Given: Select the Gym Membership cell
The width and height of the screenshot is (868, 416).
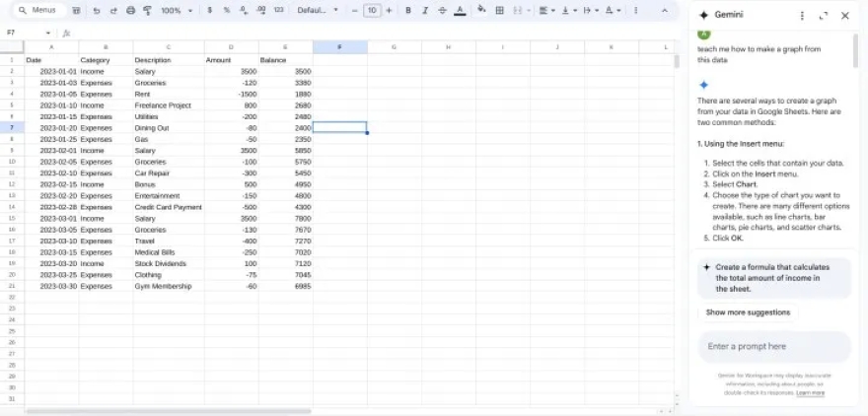Looking at the screenshot, I should pos(169,286).
